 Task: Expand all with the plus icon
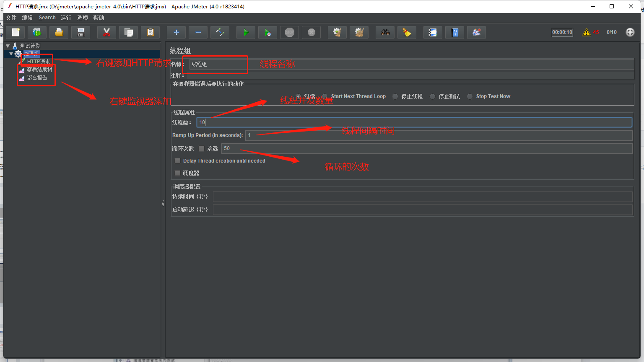point(177,32)
